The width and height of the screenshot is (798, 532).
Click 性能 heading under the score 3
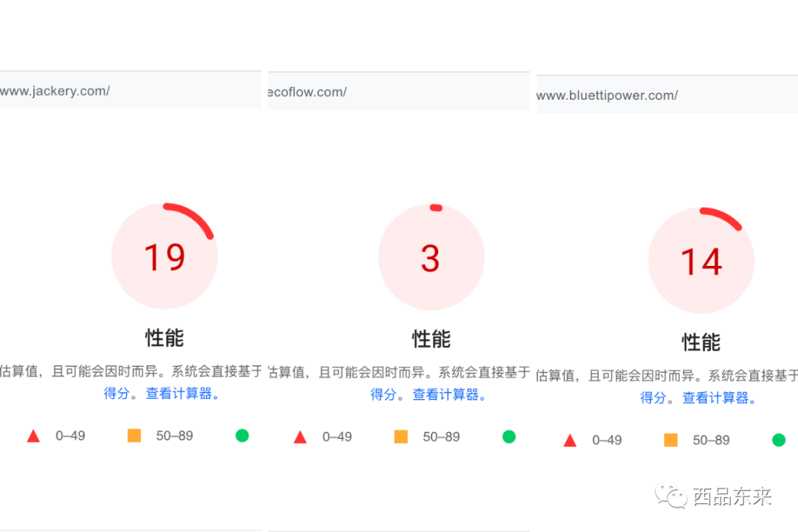(431, 339)
